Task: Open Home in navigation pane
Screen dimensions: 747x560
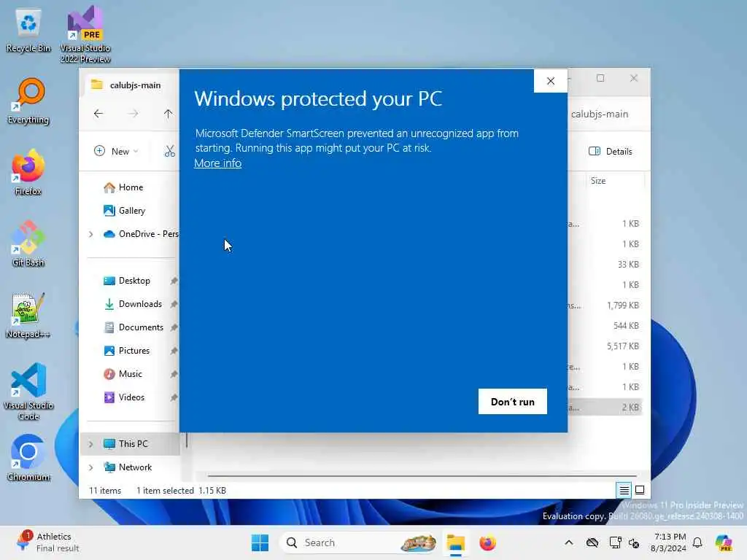Action: [123, 187]
